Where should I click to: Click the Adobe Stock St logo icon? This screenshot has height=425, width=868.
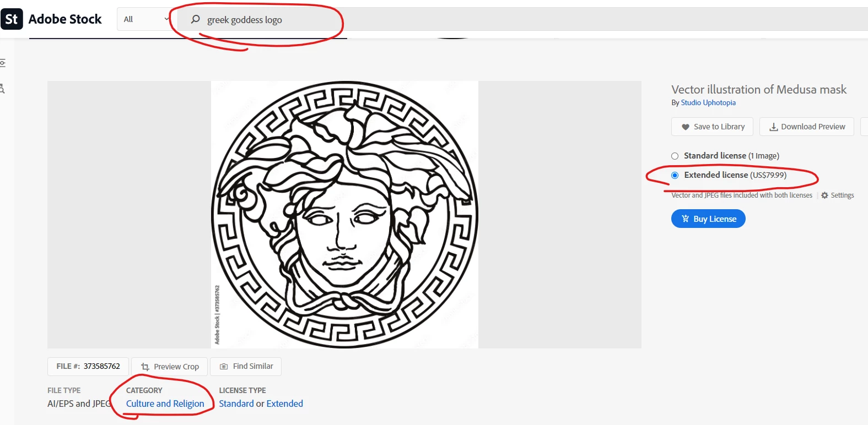[12, 19]
